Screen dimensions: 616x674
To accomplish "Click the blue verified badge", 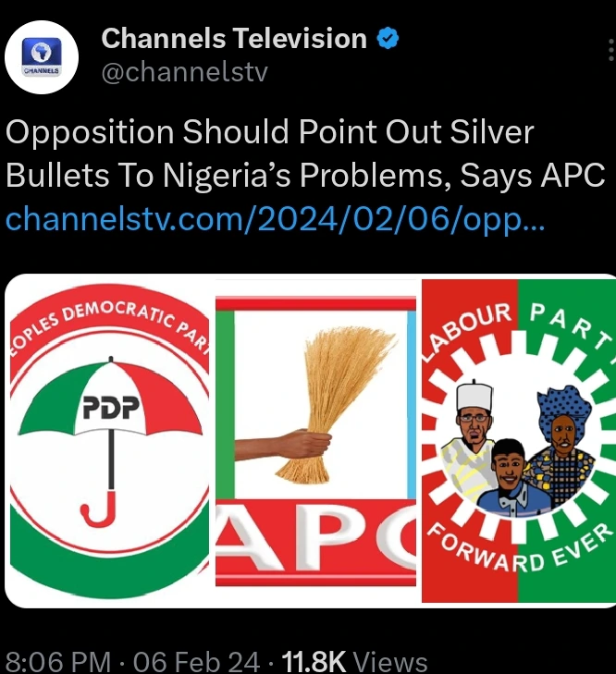I will point(388,38).
